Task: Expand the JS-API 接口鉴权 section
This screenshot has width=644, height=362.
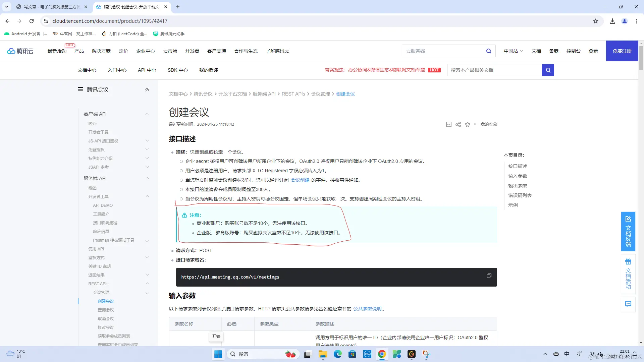Action: pyautogui.click(x=147, y=141)
